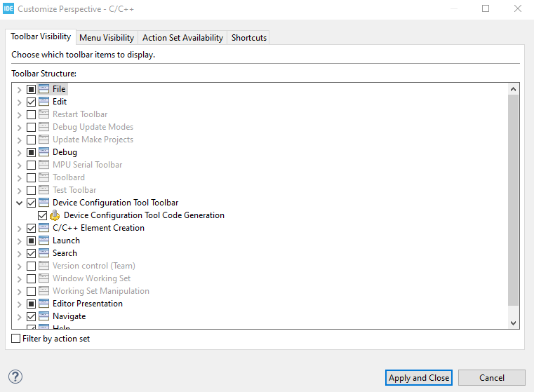
Task: Switch to the Menu Visibility tab
Action: [107, 38]
